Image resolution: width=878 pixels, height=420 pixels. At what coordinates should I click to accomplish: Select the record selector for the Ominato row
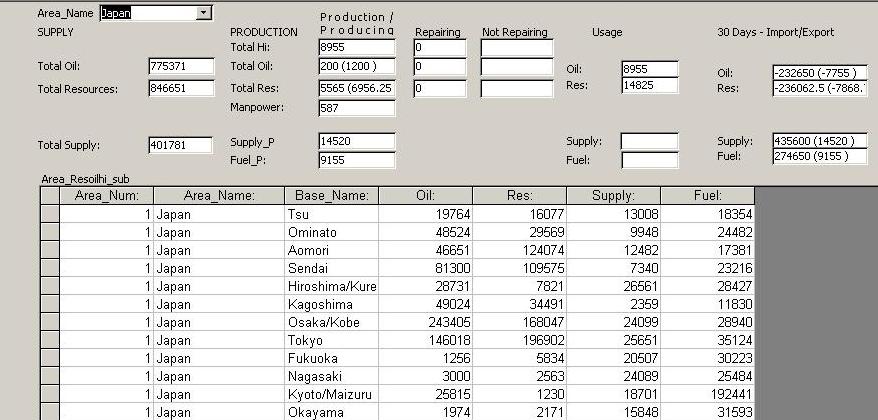[x=50, y=232]
